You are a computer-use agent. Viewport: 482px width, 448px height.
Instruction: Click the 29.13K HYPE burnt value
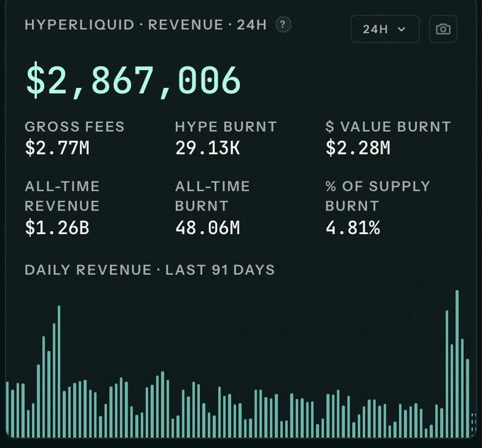[208, 148]
